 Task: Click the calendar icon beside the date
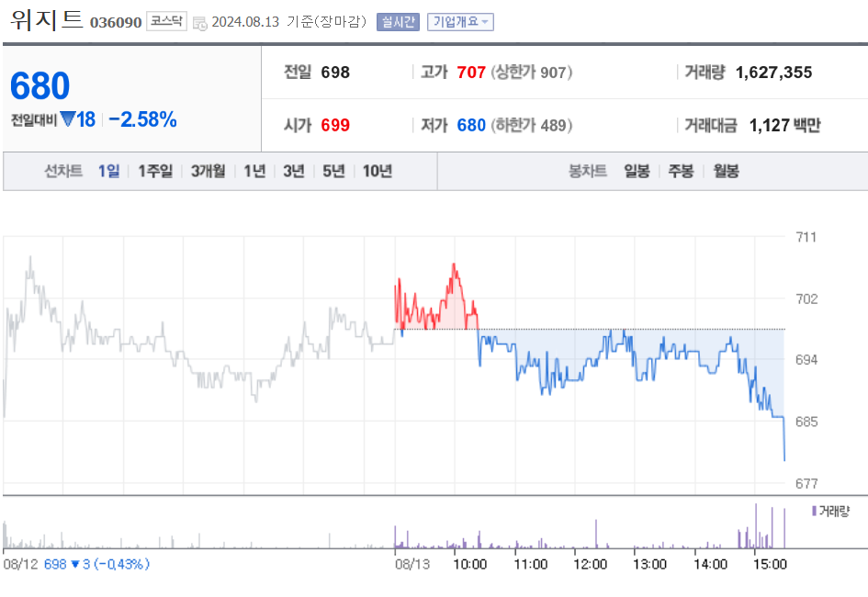(200, 23)
